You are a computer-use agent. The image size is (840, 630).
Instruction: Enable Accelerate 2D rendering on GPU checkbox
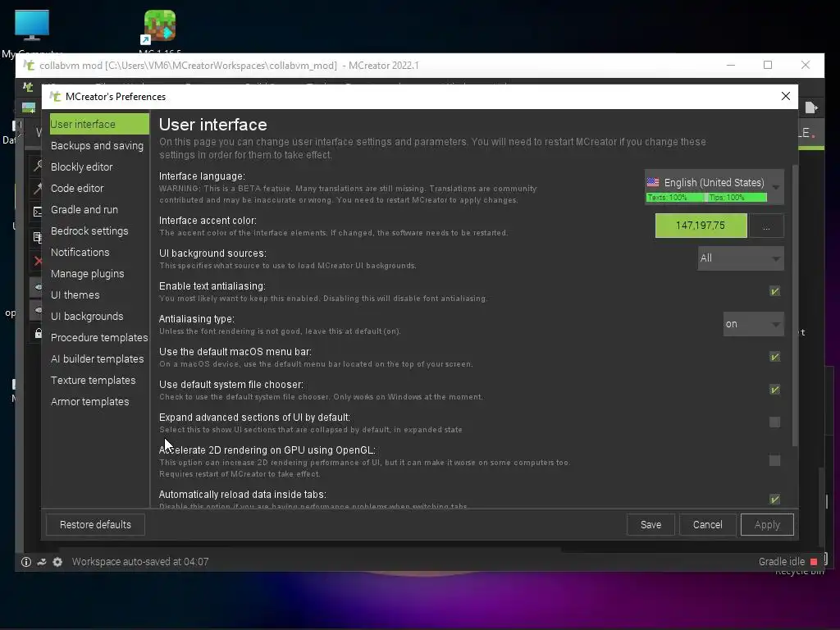774,461
